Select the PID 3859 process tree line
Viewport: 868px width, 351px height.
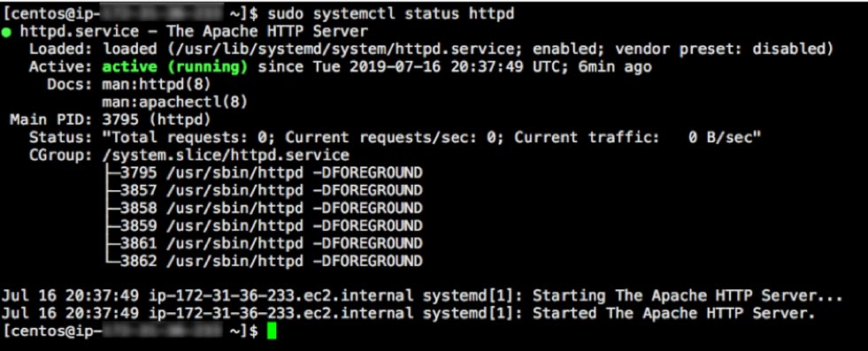(264, 225)
